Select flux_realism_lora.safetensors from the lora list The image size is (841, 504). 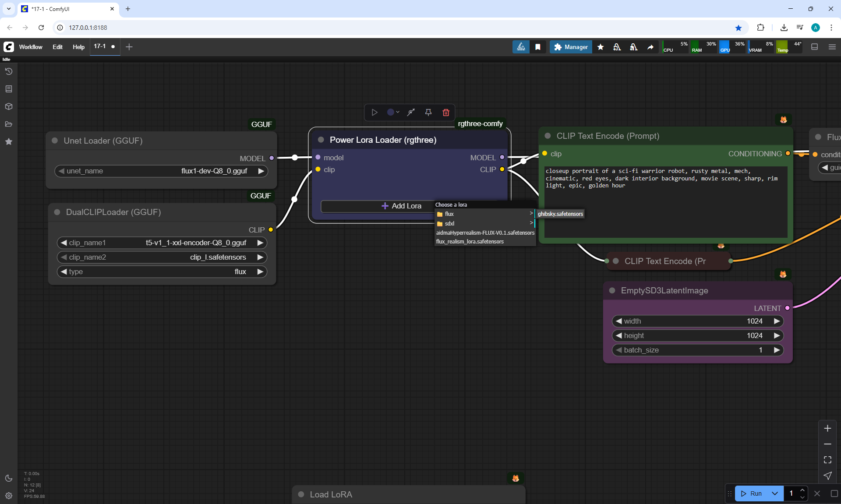point(470,242)
